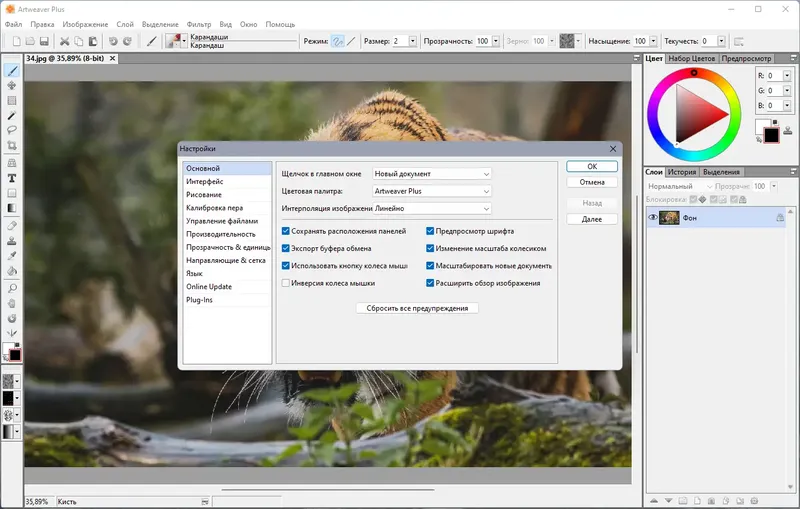This screenshot has width=800, height=509.
Task: Click the Undo arrow icon in toolbar
Action: click(x=112, y=41)
